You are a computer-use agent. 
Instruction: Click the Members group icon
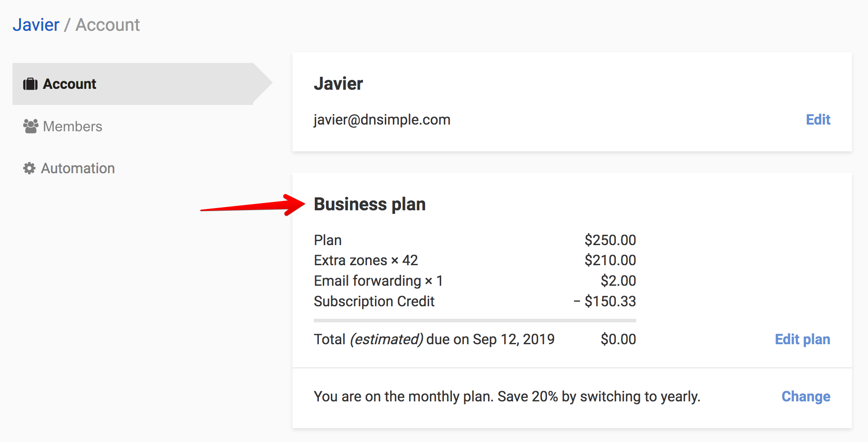[30, 126]
